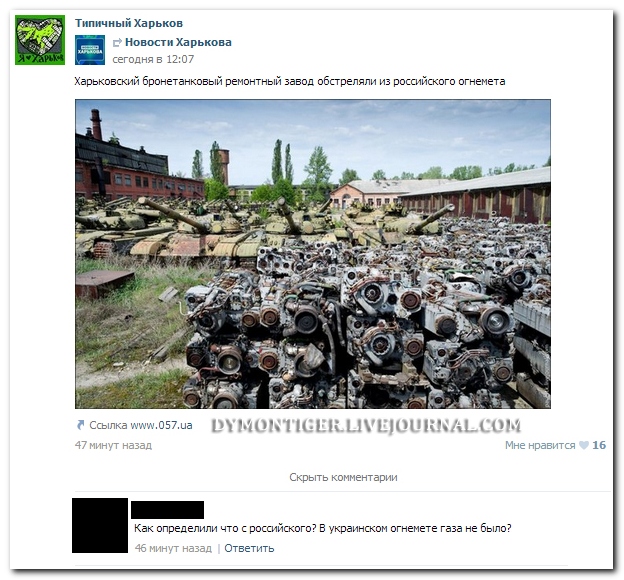
Task: Open the tank factory photo
Action: [x=313, y=254]
